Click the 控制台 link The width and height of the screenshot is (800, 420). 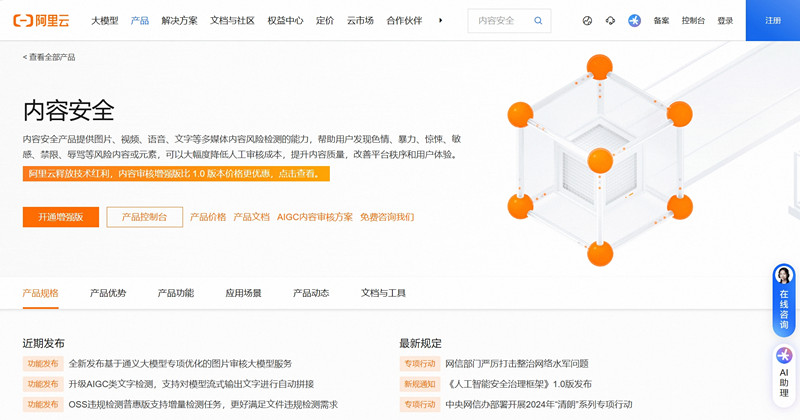click(x=693, y=20)
